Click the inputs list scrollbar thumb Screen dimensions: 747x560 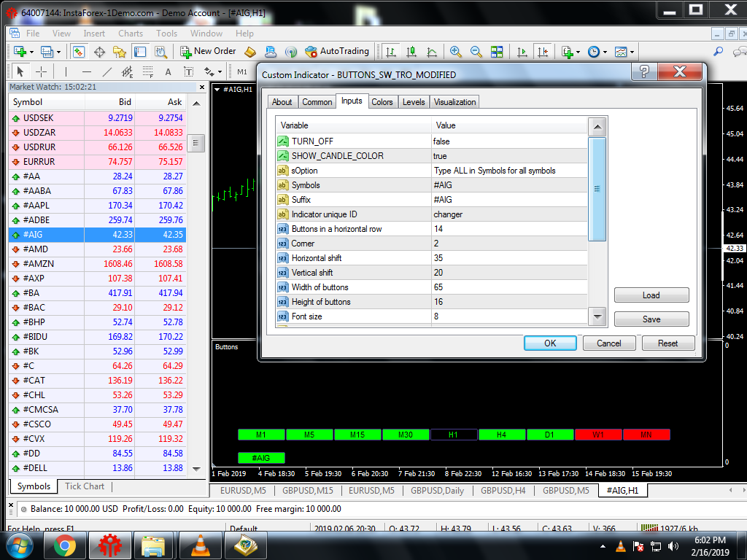(x=597, y=189)
